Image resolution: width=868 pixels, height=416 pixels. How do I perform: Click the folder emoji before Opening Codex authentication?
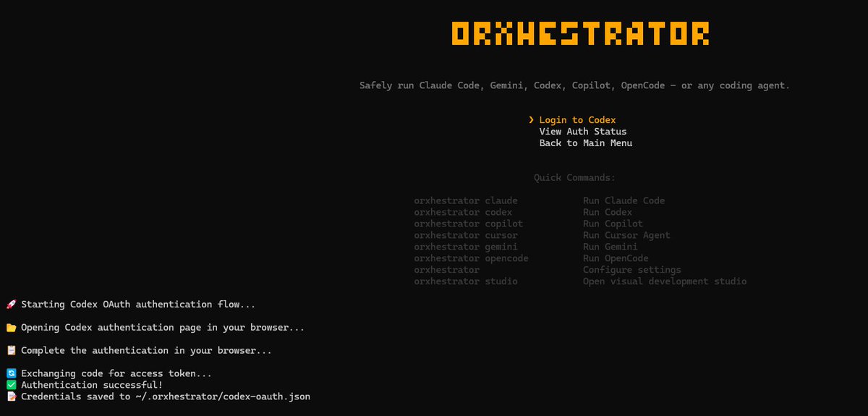click(11, 328)
